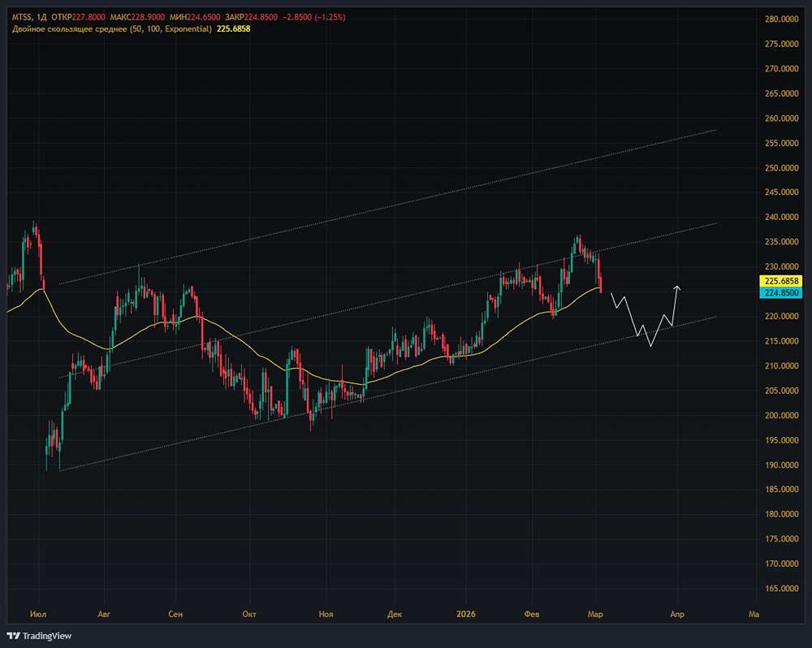The height and width of the screenshot is (648, 812).
Task: Click the −2.8500 (−1.25%) change value
Action: click(313, 17)
